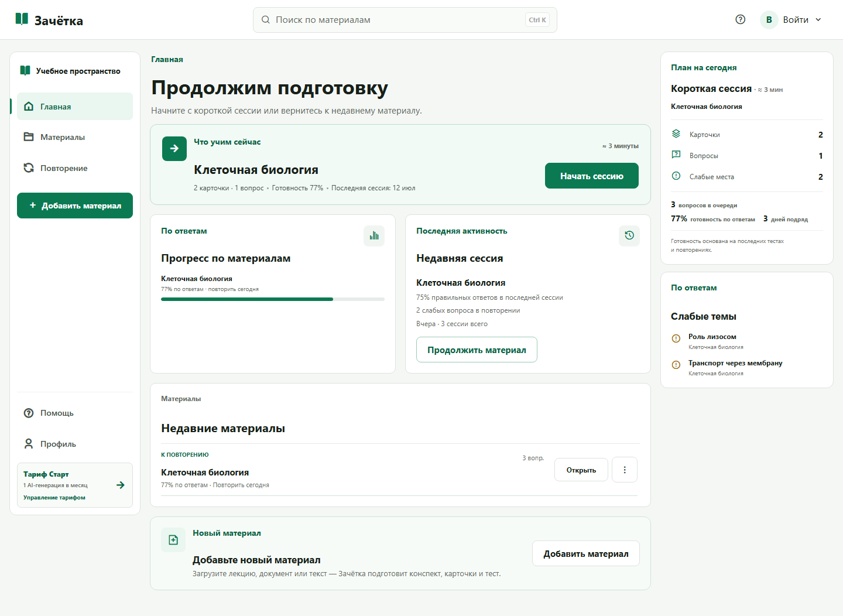Click the Профиль person icon
The image size is (843, 616).
coord(29,444)
